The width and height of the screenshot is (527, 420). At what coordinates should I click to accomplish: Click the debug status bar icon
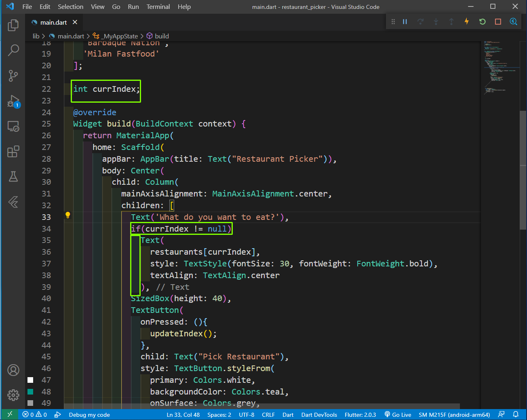pos(57,415)
